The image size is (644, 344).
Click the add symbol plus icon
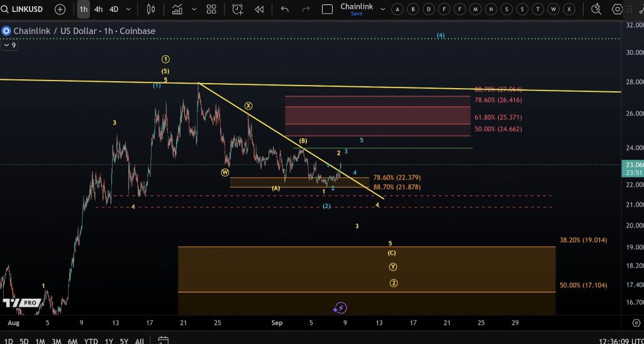60,9
